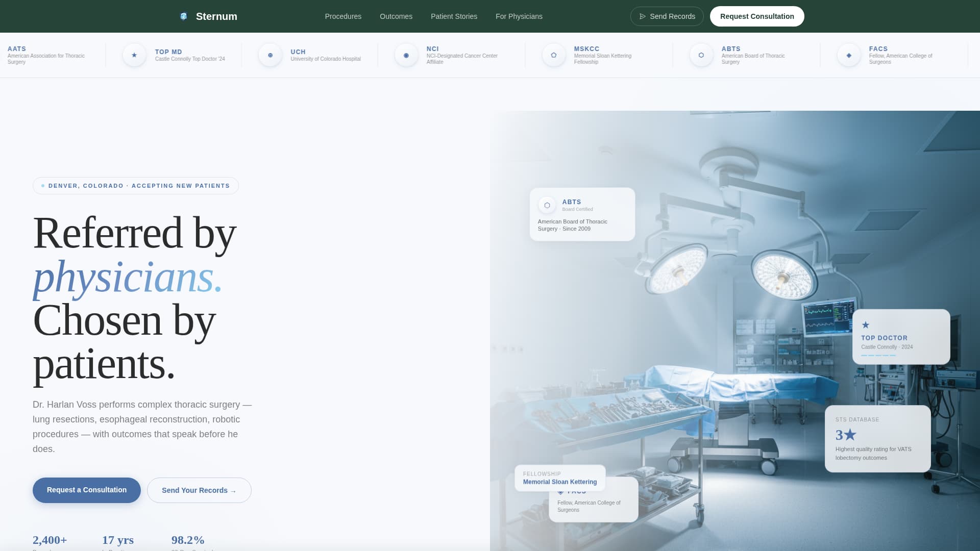Click 'Castle Connolly Top Doctor '24' text
Screen dimensions: 980x551
(x=190, y=59)
